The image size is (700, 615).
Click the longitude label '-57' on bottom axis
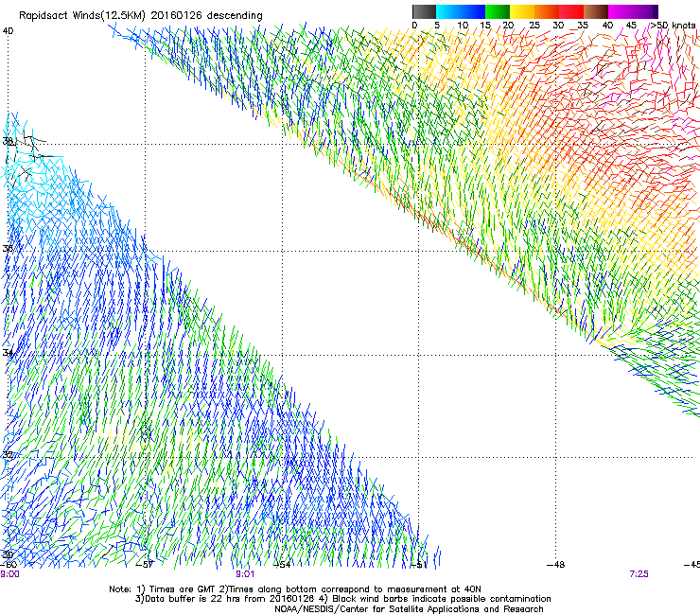[145, 565]
